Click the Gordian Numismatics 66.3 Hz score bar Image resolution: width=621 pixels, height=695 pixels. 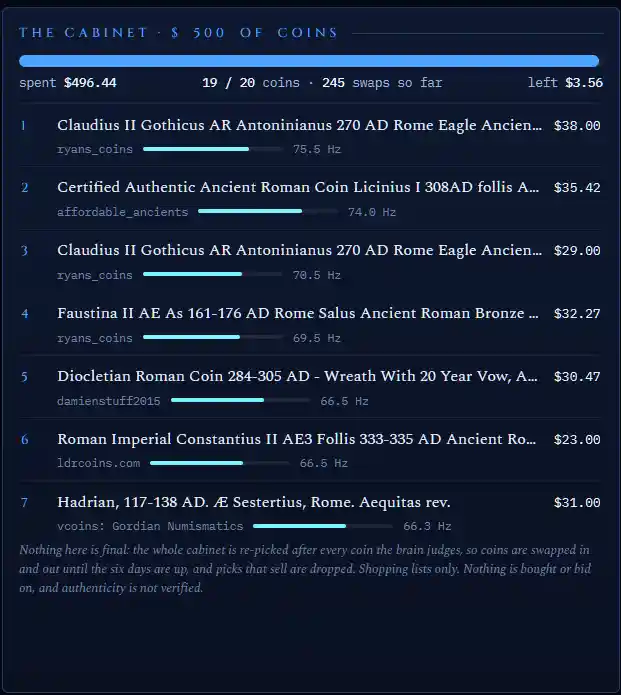[x=323, y=526]
